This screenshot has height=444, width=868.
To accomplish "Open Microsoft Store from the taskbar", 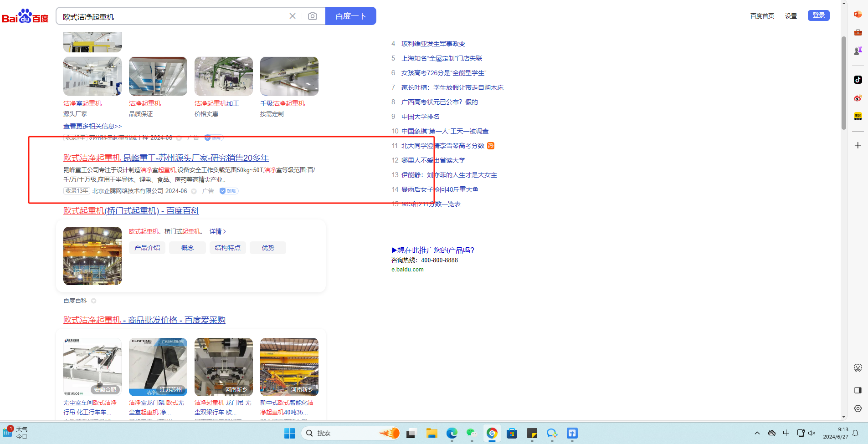I will (x=512, y=433).
